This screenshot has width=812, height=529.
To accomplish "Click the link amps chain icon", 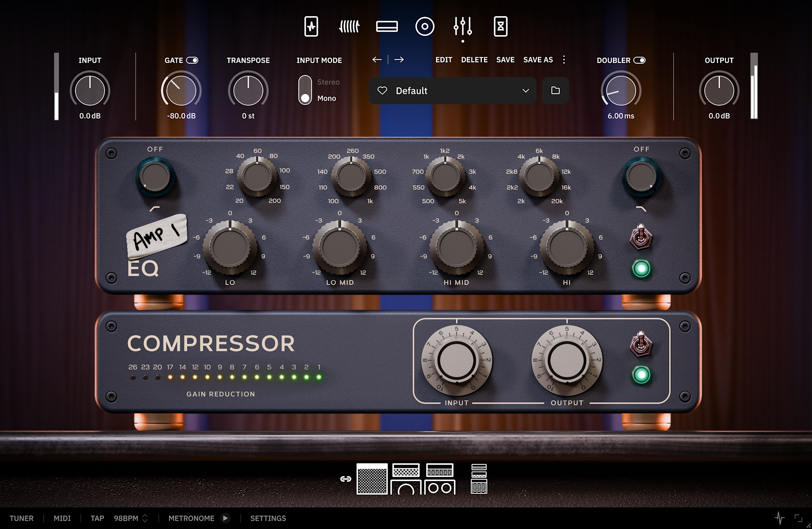I will coord(346,479).
